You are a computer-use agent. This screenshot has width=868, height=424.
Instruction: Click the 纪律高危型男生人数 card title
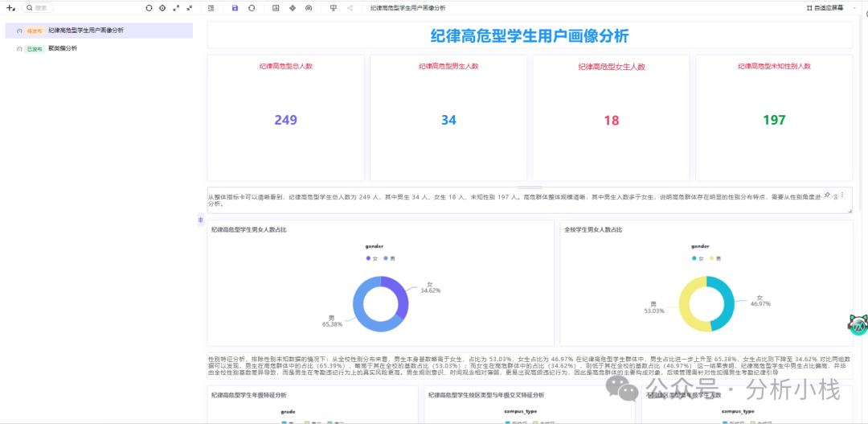point(448,66)
